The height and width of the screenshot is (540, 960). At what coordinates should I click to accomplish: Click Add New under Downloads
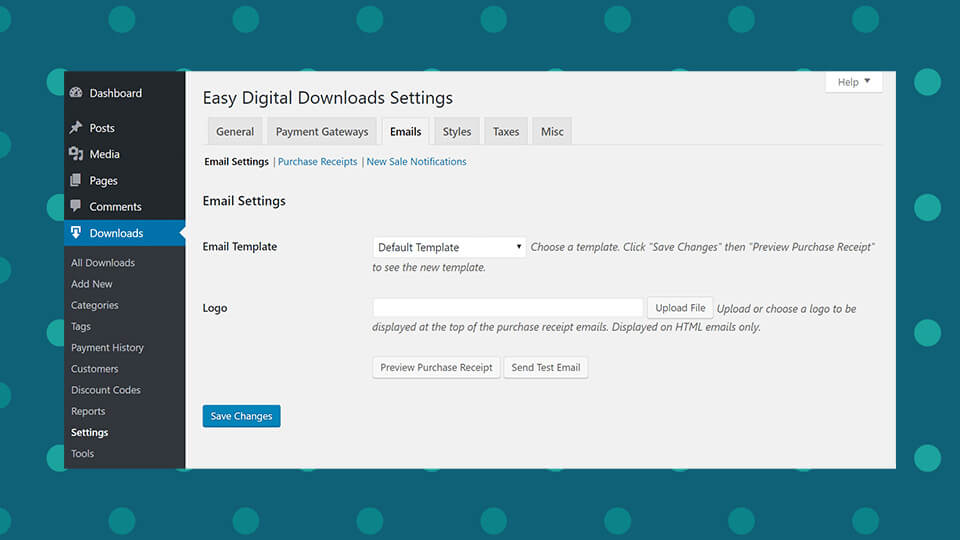tap(92, 284)
